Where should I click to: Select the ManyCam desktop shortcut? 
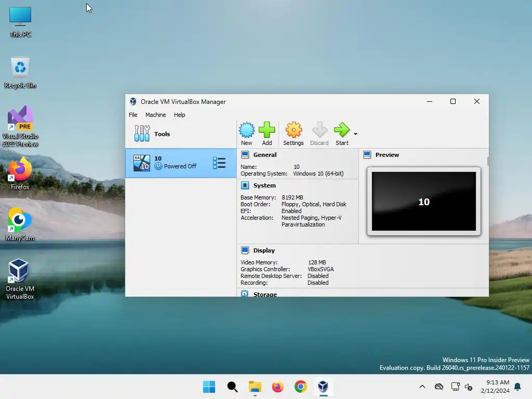point(20,224)
